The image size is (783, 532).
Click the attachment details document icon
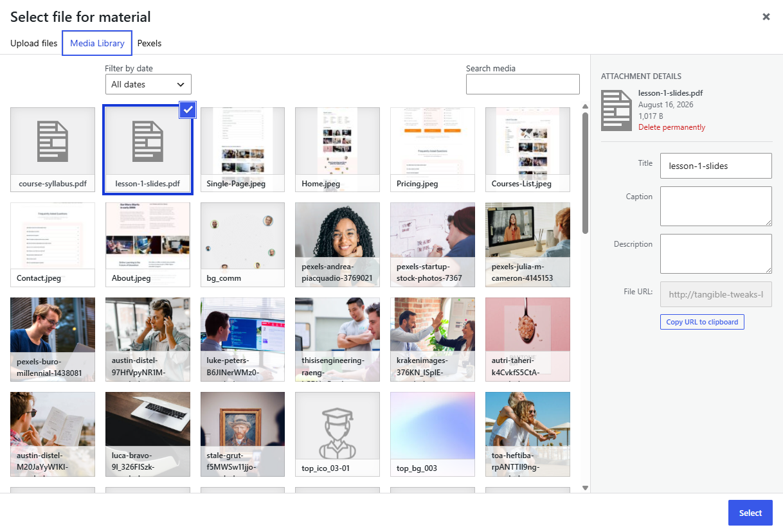point(616,111)
